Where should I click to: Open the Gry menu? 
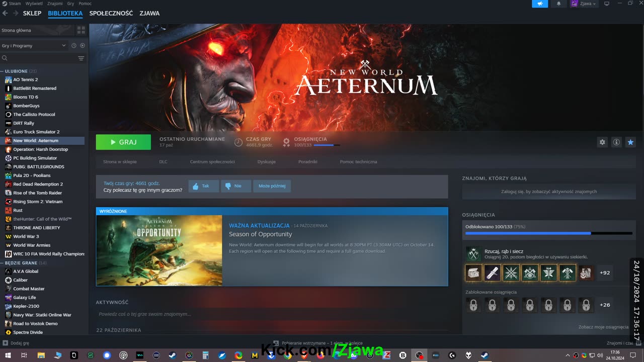click(70, 4)
